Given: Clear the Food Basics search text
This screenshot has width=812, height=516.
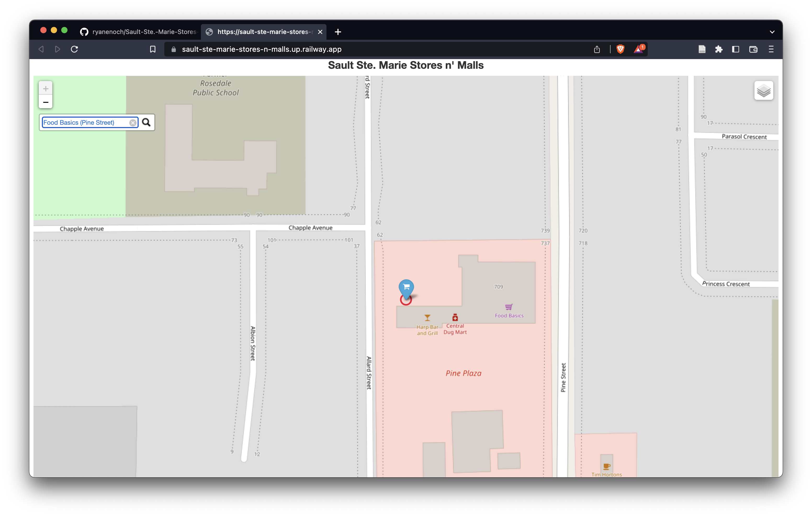Looking at the screenshot, I should point(133,123).
